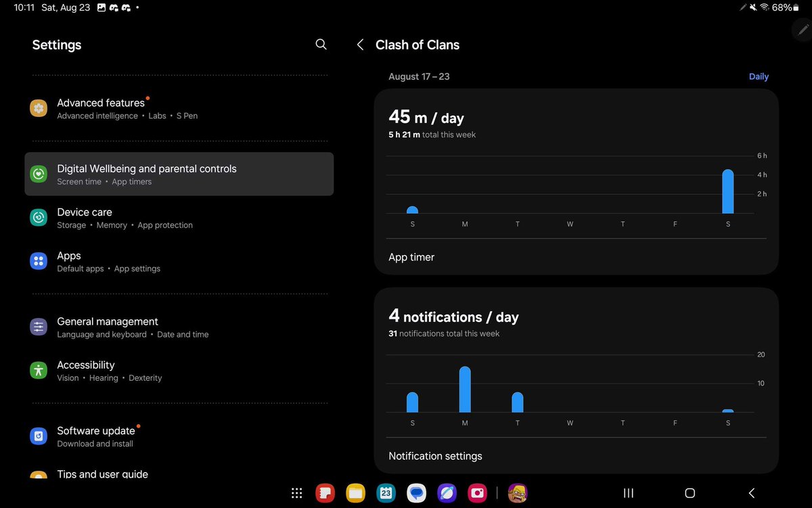Click the August 17 – 23 date range
This screenshot has height=508, width=812.
pos(419,76)
